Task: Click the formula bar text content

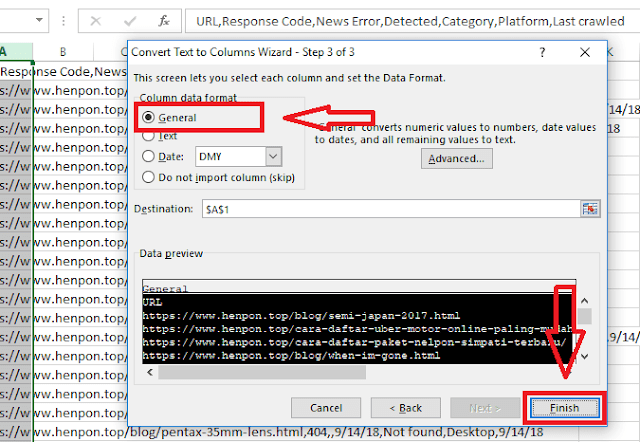Action: click(x=410, y=21)
